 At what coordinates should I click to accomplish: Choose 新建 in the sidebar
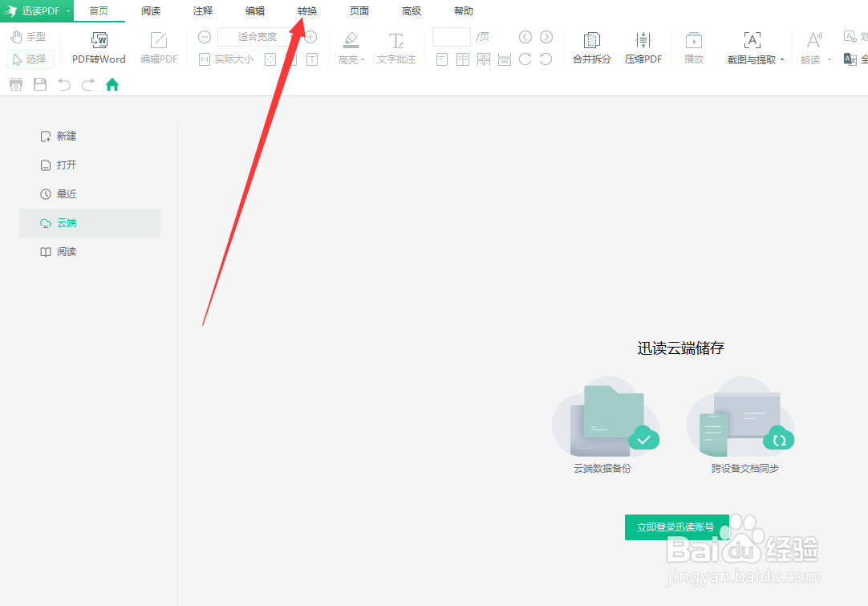click(x=90, y=136)
